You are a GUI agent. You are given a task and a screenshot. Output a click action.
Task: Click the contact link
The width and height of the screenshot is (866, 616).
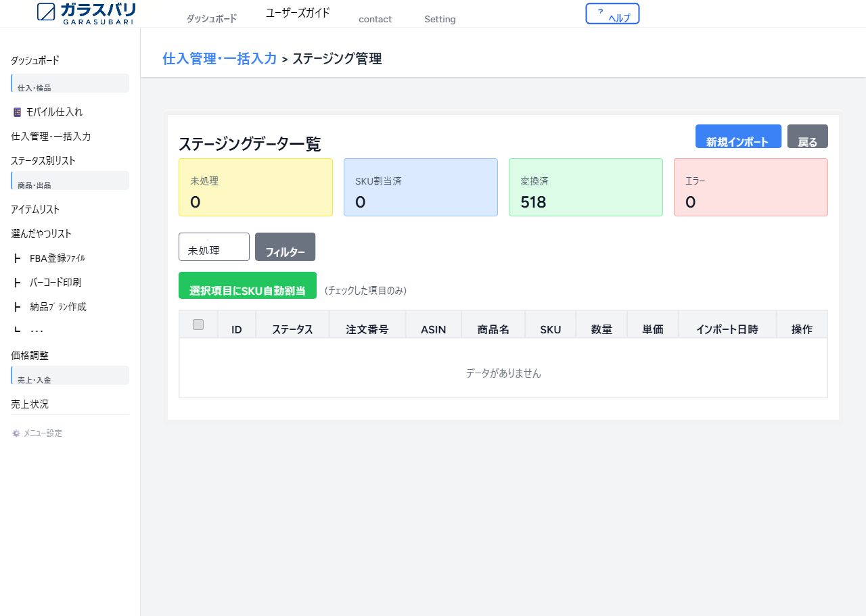point(375,19)
